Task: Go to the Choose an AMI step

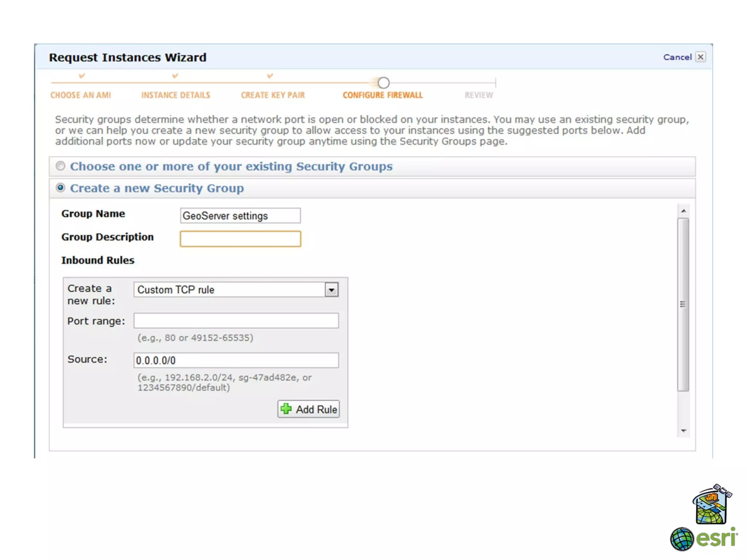Action: coord(81,95)
